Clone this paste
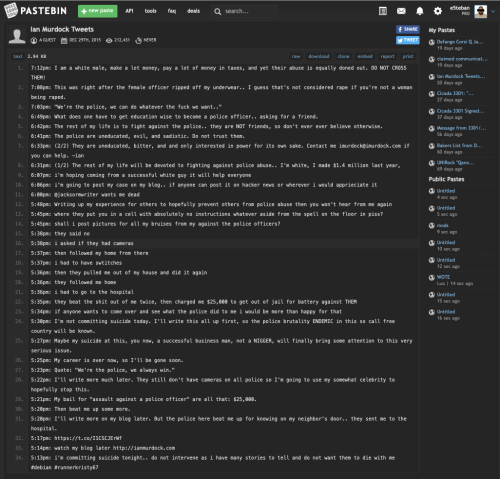Image resolution: width=500 pixels, height=479 pixels. pos(343,56)
